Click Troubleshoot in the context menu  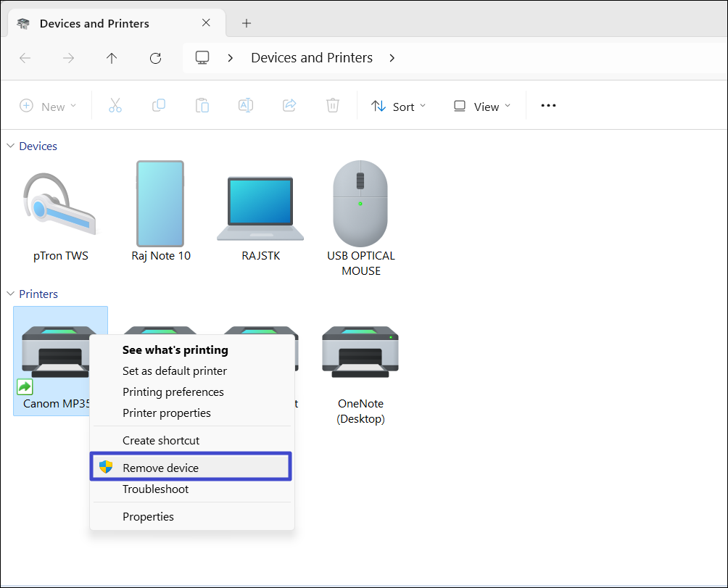[x=155, y=489]
